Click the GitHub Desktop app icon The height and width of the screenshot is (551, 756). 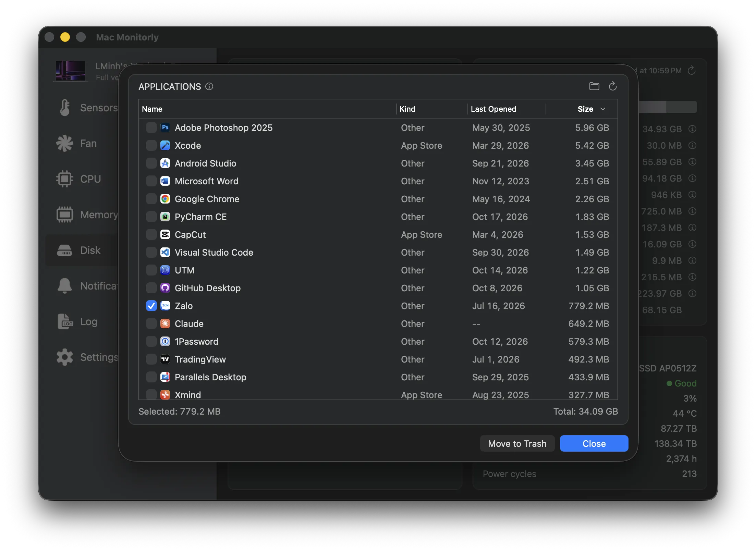(165, 288)
